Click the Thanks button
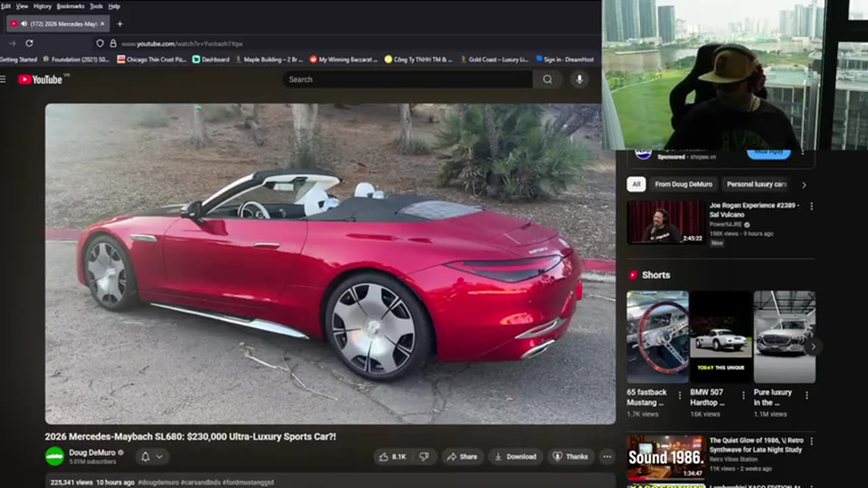The image size is (868, 488). 571,457
